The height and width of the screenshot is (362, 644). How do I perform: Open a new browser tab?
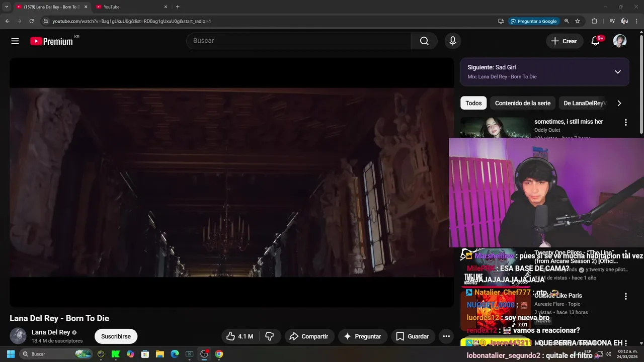(178, 7)
